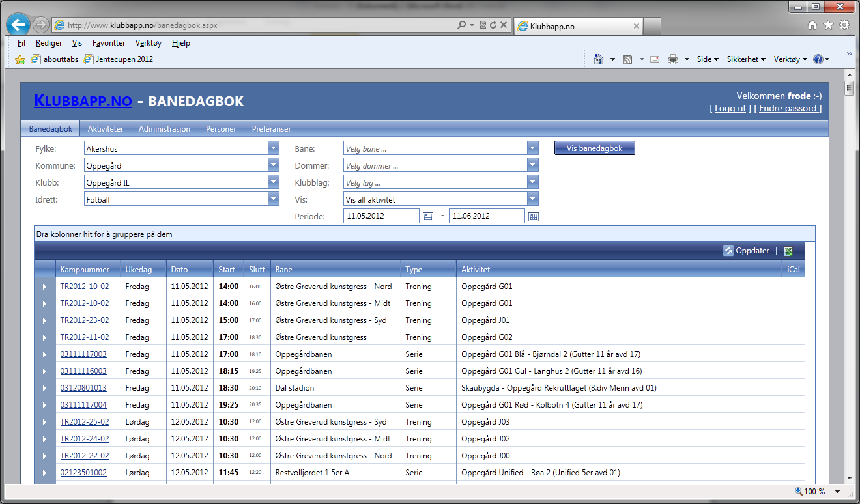Click the favorites bar star icon
Viewport: 860px width, 504px height.
click(x=20, y=59)
